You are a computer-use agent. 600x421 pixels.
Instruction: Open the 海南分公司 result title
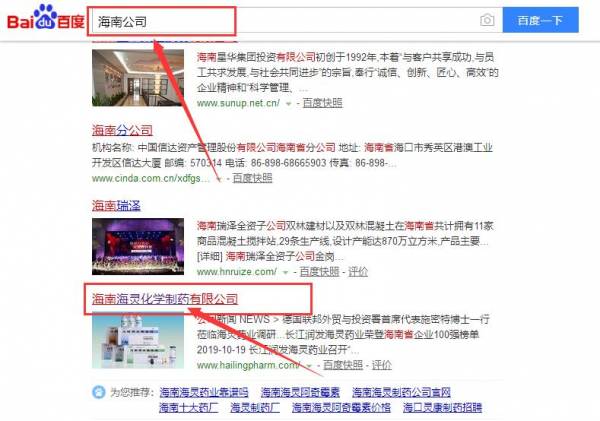pyautogui.click(x=122, y=130)
